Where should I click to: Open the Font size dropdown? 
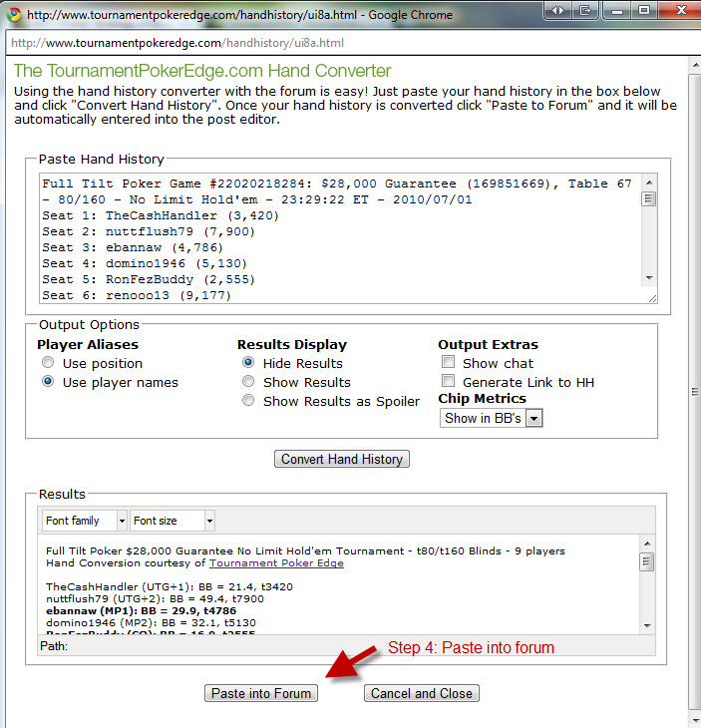(173, 521)
